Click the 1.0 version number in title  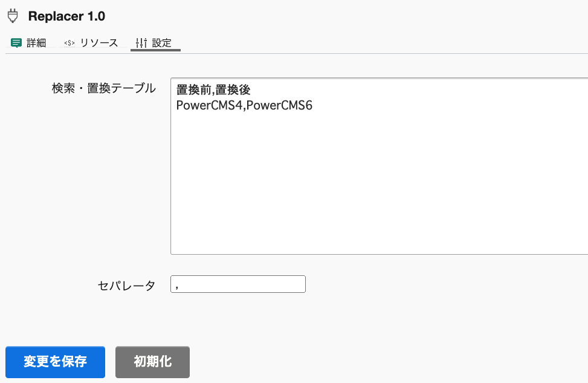(x=96, y=16)
